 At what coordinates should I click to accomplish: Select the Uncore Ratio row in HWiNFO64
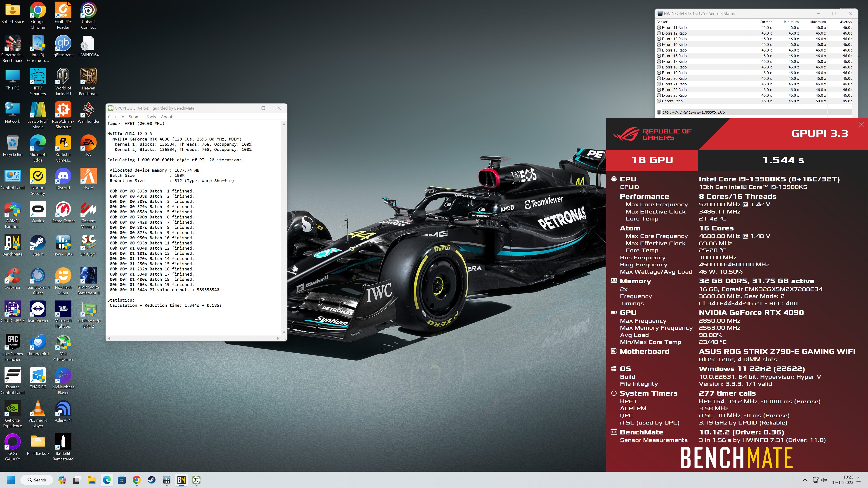tap(754, 101)
